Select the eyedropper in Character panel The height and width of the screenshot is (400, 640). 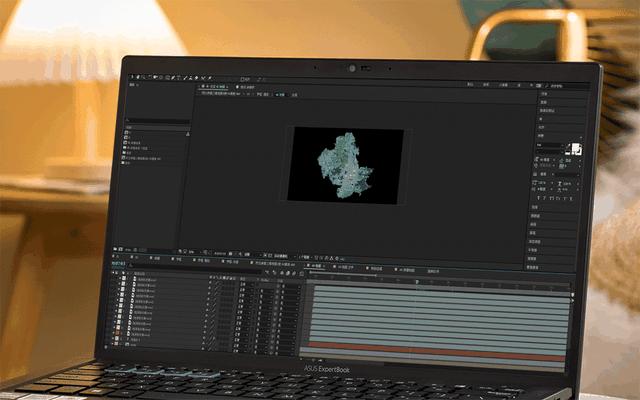568,146
